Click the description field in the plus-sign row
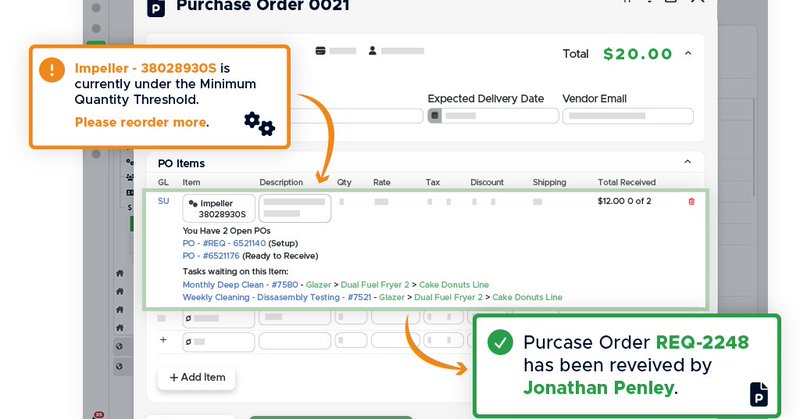 tap(294, 341)
